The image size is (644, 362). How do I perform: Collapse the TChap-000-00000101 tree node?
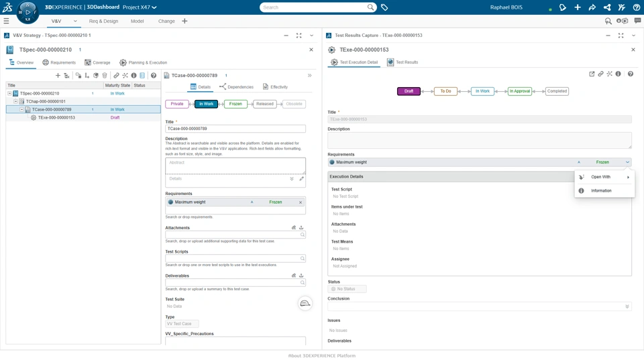point(16,101)
